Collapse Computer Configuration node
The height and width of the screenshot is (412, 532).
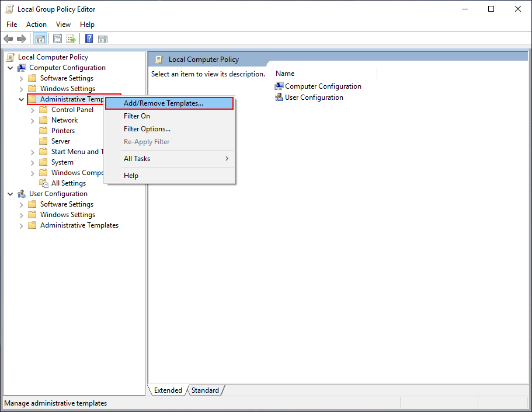[x=10, y=68]
